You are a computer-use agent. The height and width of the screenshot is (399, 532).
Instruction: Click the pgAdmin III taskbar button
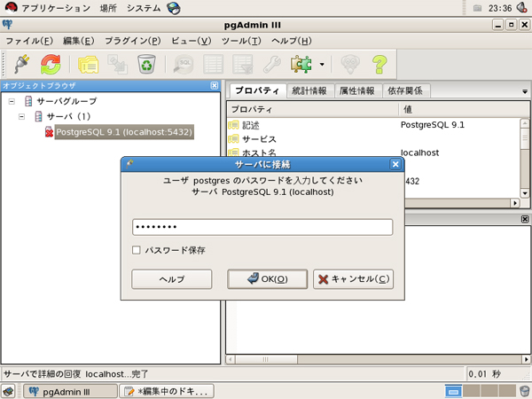70,392
